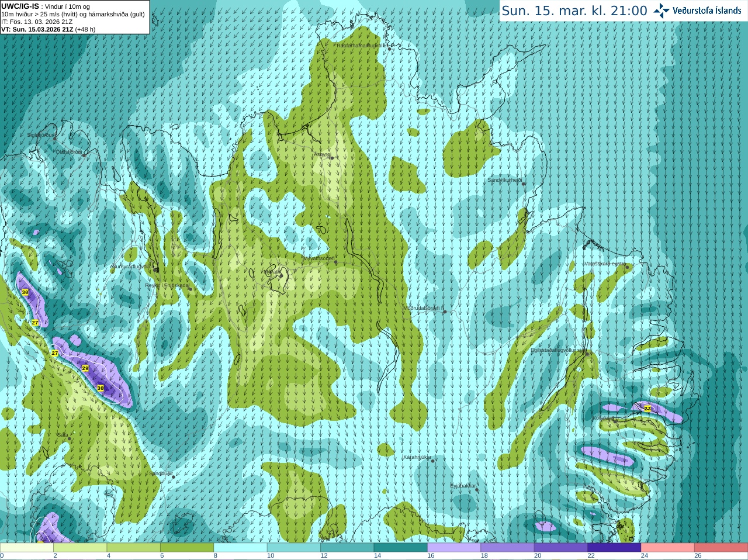Click the Veðurstofa Íslands logo icon

(x=661, y=11)
